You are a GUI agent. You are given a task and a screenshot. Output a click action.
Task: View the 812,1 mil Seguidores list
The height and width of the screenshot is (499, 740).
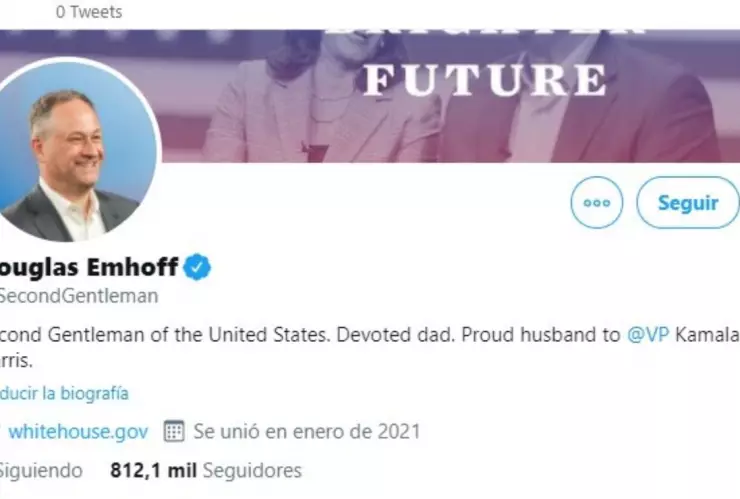click(x=206, y=469)
